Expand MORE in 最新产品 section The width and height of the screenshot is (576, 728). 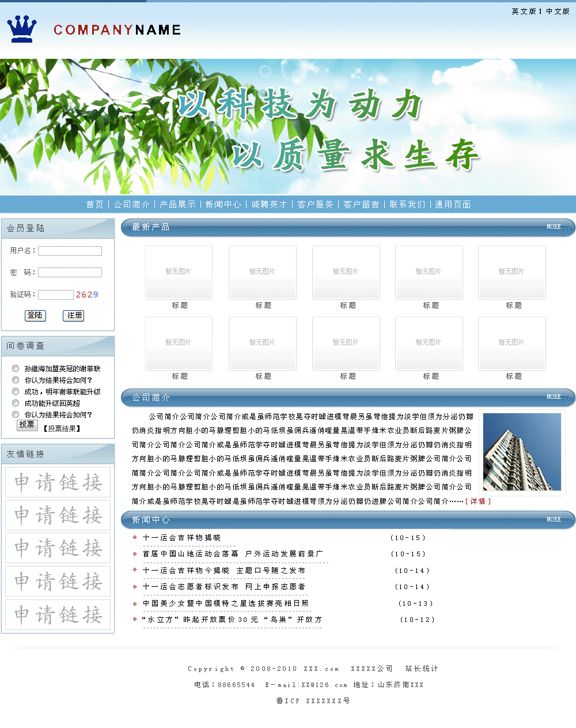(x=557, y=227)
